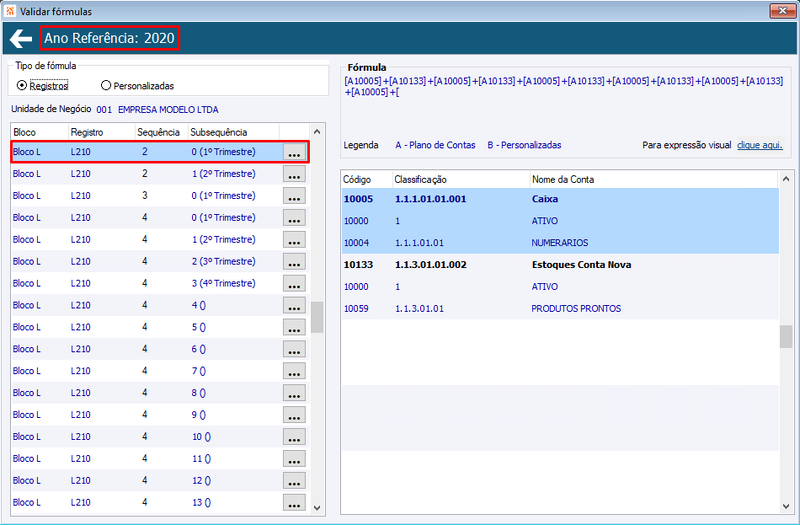Select the Estoques Conta Nova account row
Screen dimensions: 800x525
560,265
